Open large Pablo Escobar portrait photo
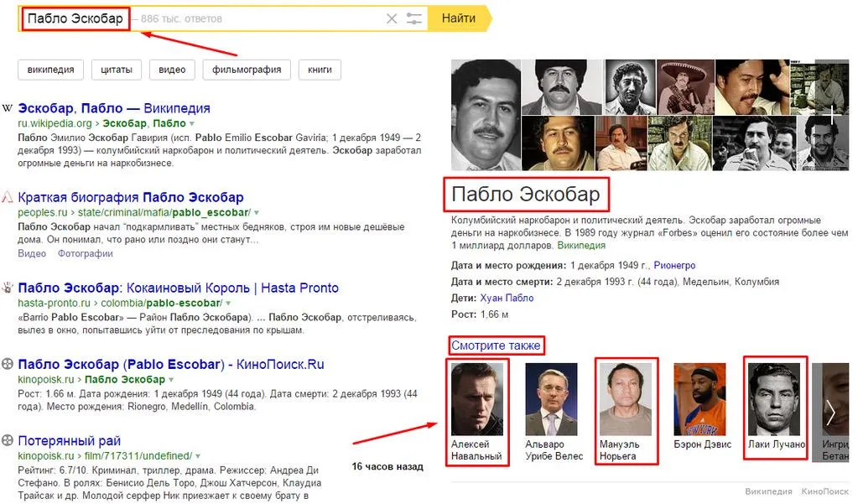Screen dimensions: 858x504 coord(486,116)
